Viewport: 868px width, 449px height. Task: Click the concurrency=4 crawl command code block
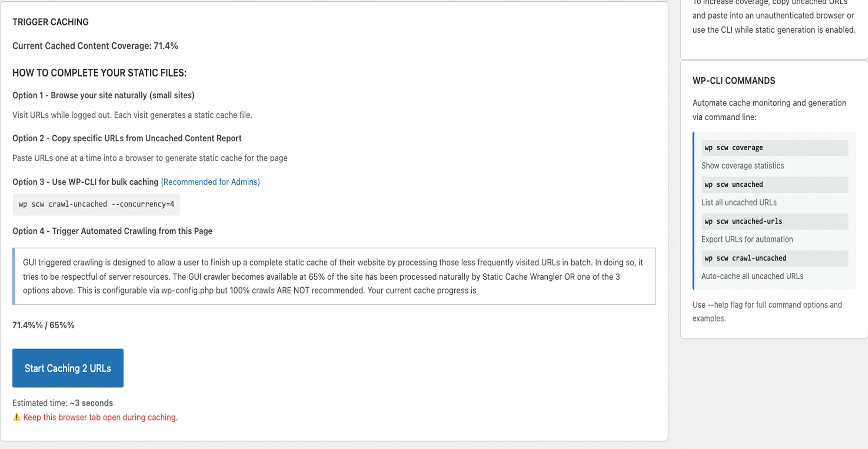click(96, 204)
